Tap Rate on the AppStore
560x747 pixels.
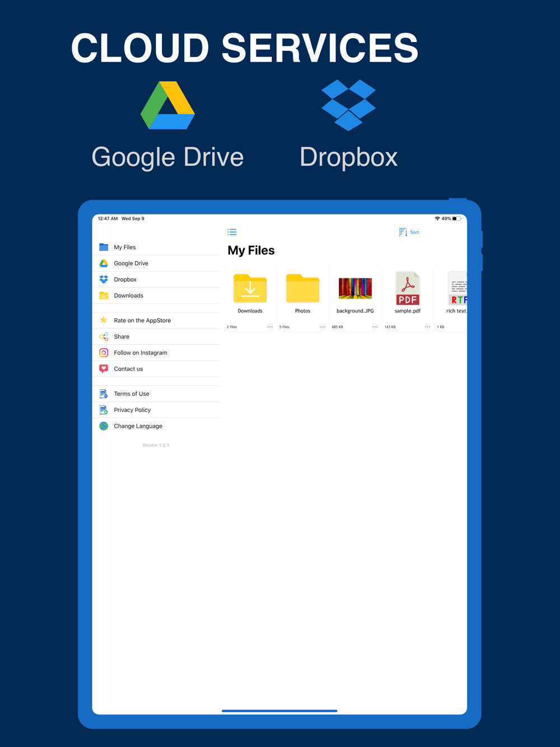click(156, 320)
